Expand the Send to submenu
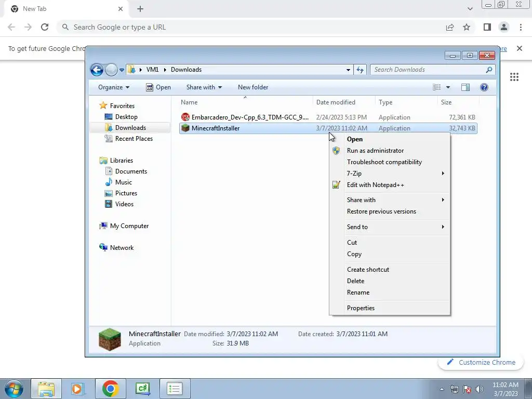 (390, 227)
